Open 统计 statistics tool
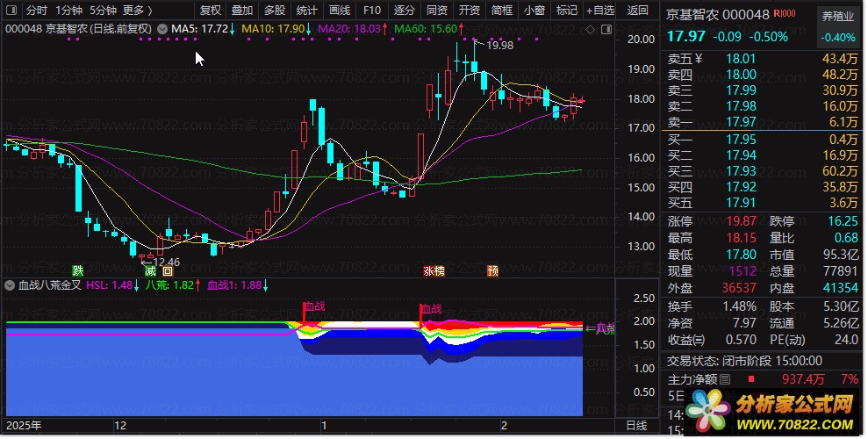The image size is (868, 439). coord(306,10)
